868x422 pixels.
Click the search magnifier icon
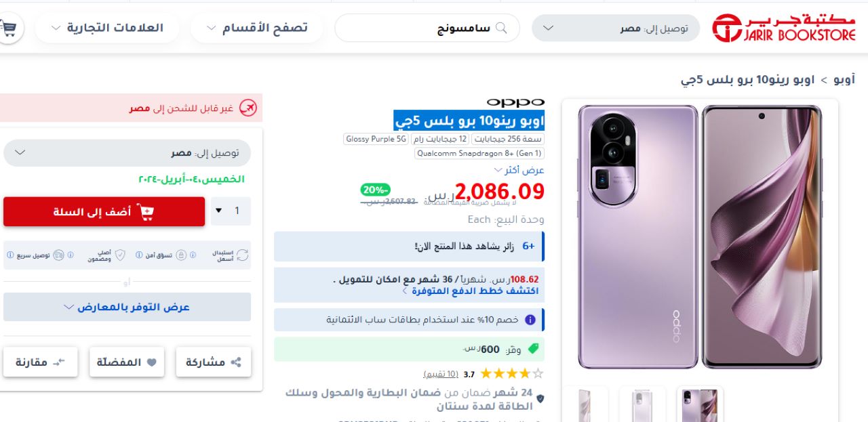tap(501, 28)
